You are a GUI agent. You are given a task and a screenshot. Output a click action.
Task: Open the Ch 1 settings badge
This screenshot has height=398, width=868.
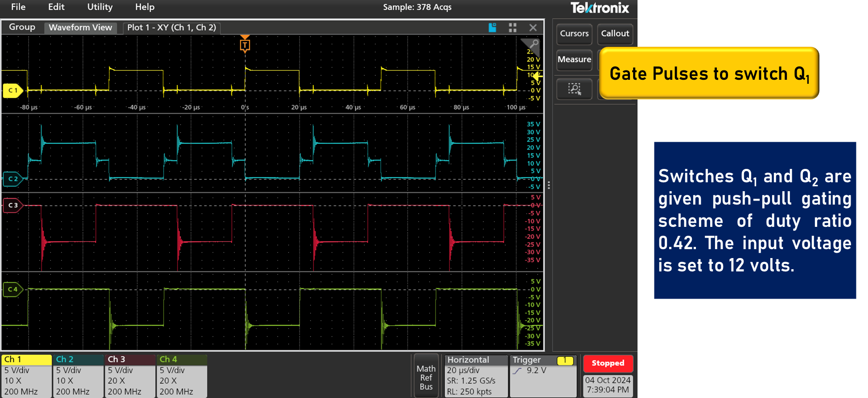(x=26, y=375)
